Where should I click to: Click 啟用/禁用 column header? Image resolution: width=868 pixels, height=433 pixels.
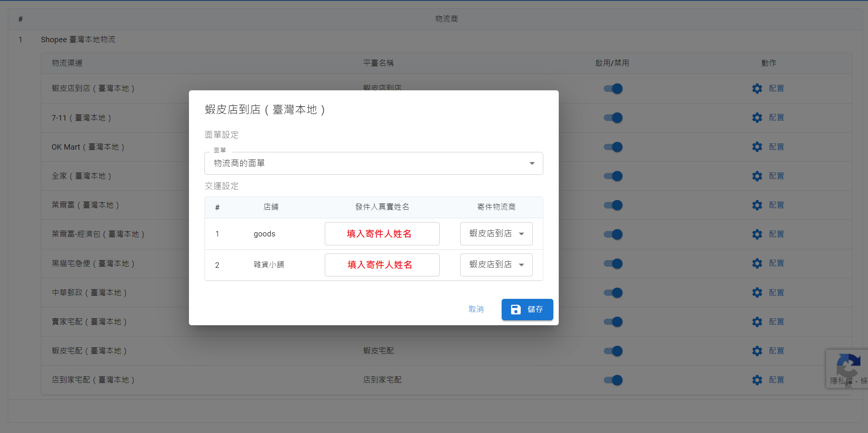point(612,63)
